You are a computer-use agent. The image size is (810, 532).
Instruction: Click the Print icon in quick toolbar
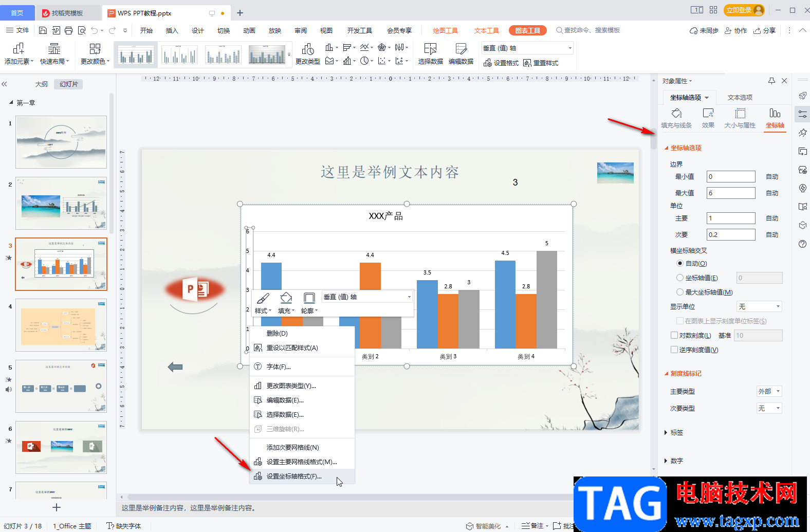(69, 30)
